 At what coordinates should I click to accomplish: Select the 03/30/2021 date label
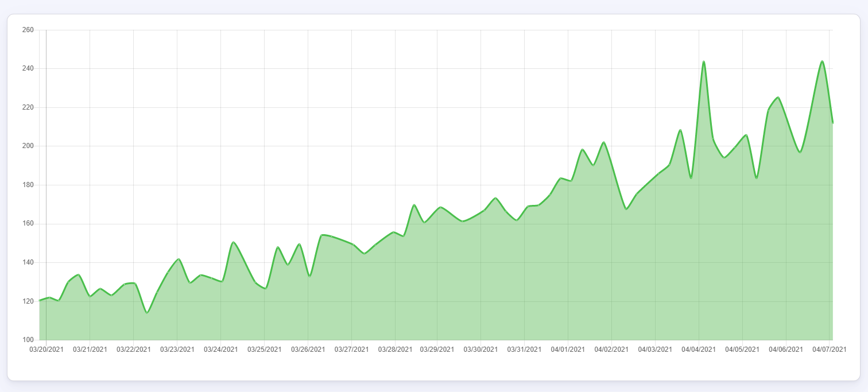(x=480, y=349)
